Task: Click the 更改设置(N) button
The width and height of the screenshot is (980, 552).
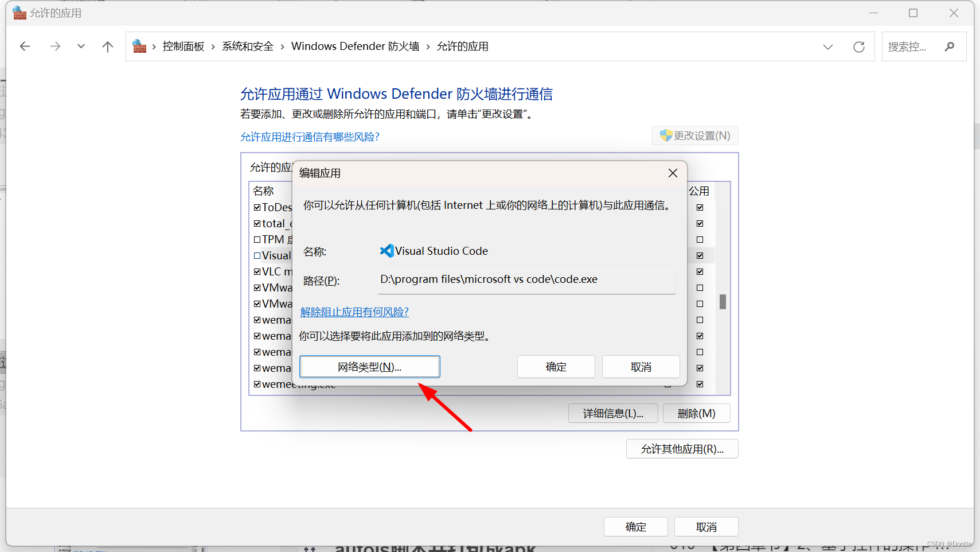Action: pyautogui.click(x=695, y=135)
